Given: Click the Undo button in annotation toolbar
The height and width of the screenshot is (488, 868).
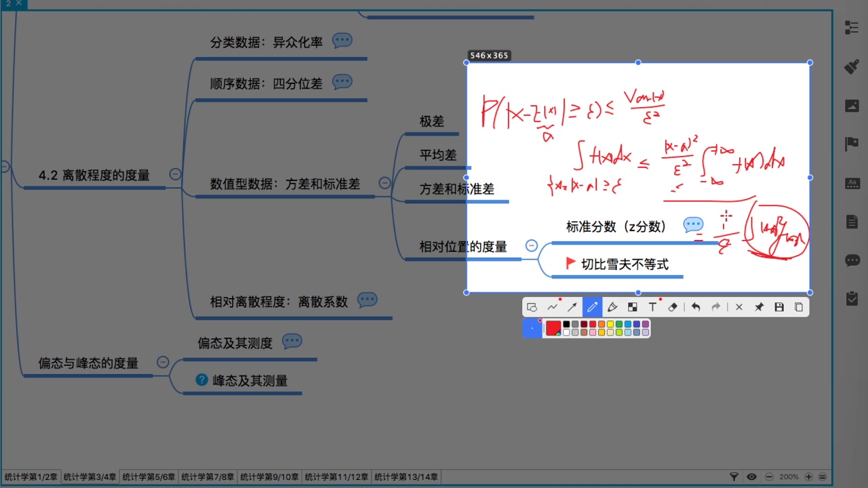Looking at the screenshot, I should click(696, 307).
